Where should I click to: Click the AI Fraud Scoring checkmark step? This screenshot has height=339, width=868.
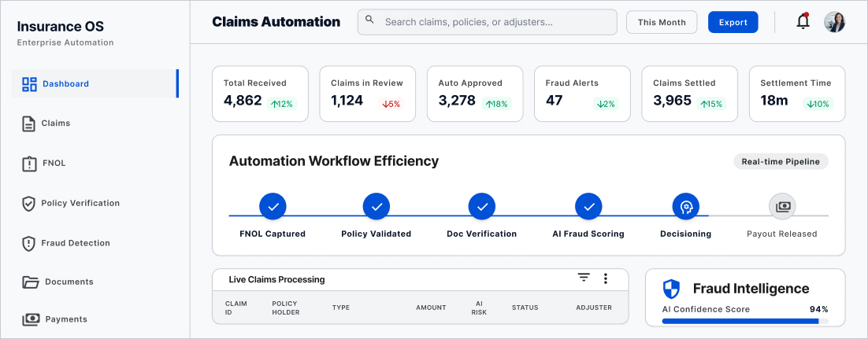click(x=589, y=207)
